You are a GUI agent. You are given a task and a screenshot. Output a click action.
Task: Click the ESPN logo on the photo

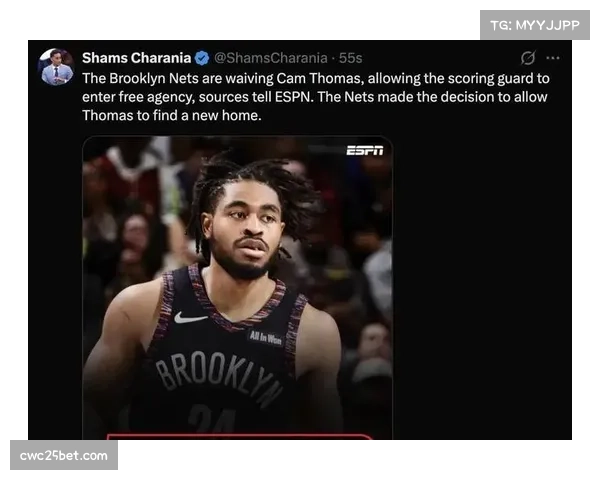pyautogui.click(x=365, y=150)
